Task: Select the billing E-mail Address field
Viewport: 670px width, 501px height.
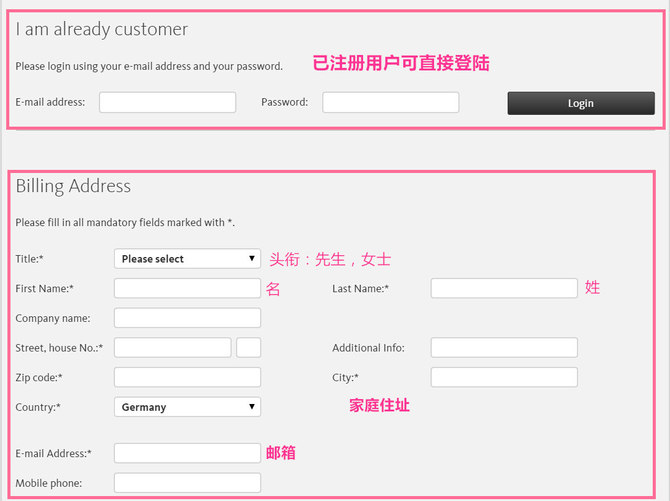Action: tap(187, 453)
